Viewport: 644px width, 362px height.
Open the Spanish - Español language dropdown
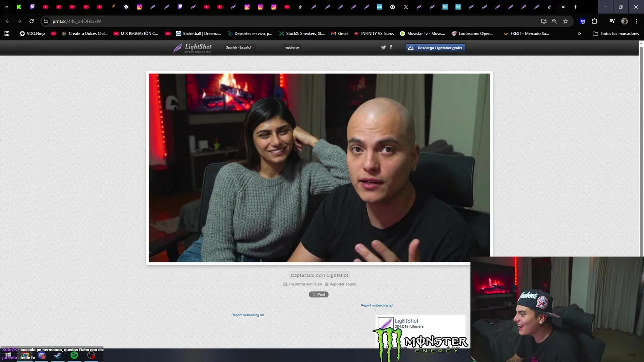coord(240,47)
